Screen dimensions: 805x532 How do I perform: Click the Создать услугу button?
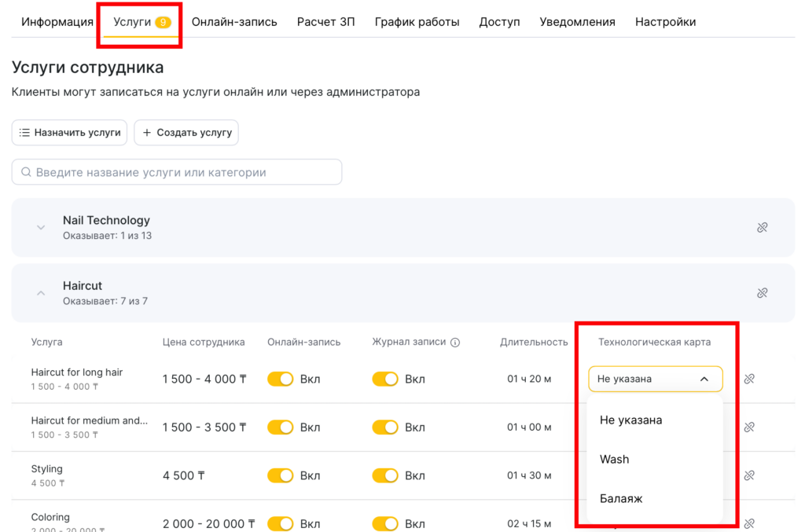186,133
